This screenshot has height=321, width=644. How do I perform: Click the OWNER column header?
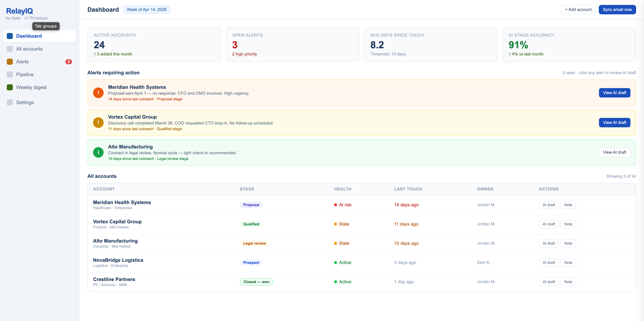pyautogui.click(x=485, y=189)
